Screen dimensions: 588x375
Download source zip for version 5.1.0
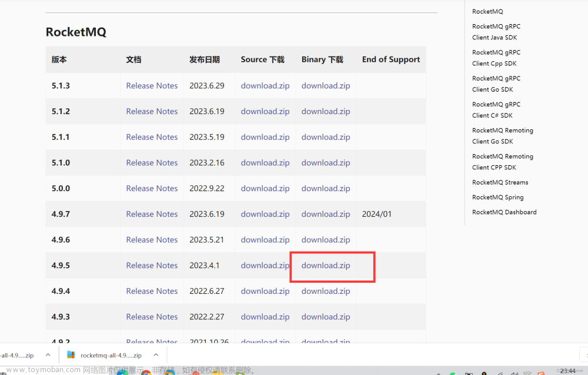pyautogui.click(x=265, y=163)
